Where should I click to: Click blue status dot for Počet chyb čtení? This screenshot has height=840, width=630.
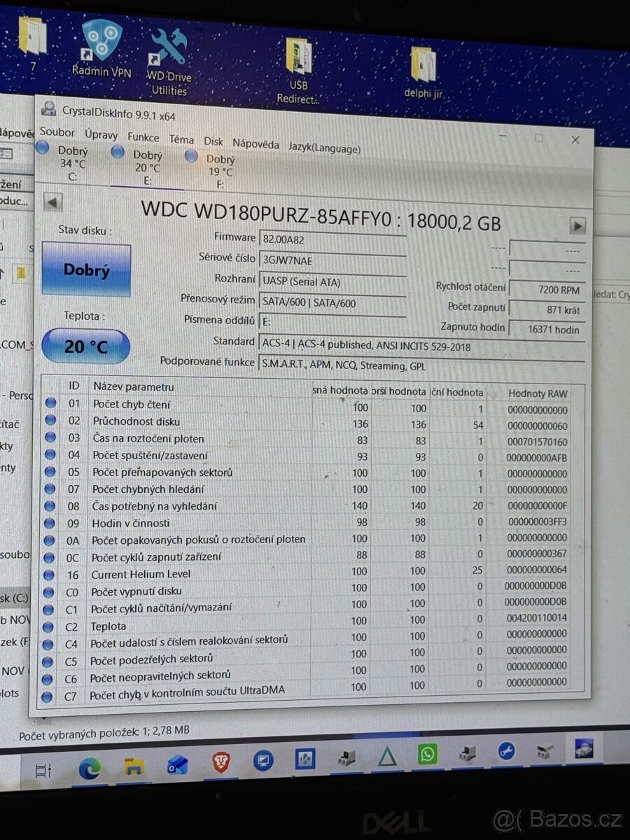[x=50, y=404]
